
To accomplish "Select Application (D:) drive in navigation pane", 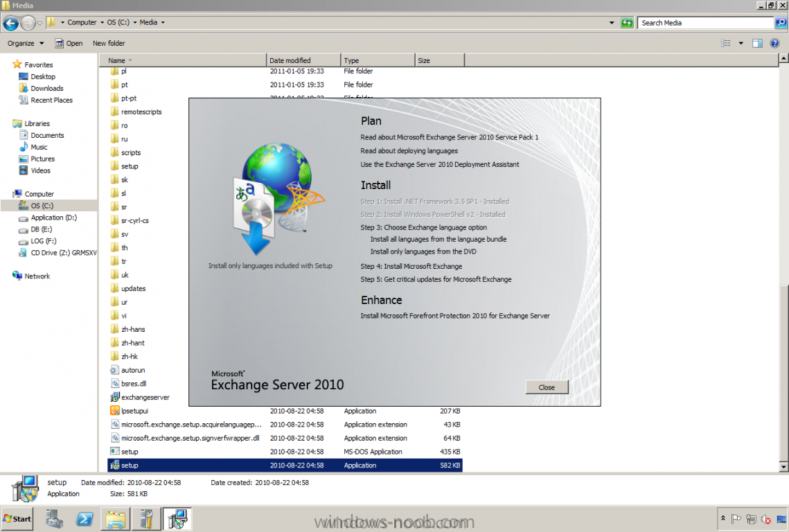I will [54, 218].
